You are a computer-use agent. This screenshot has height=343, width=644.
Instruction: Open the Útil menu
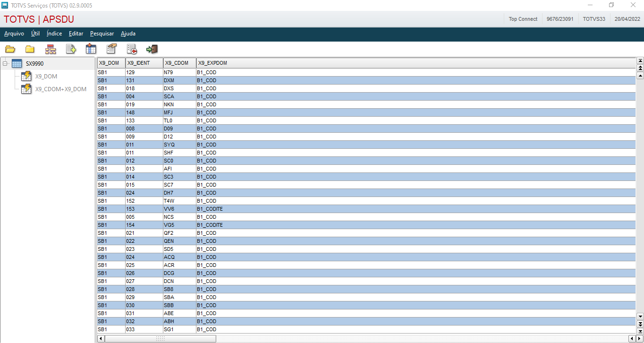pos(35,34)
